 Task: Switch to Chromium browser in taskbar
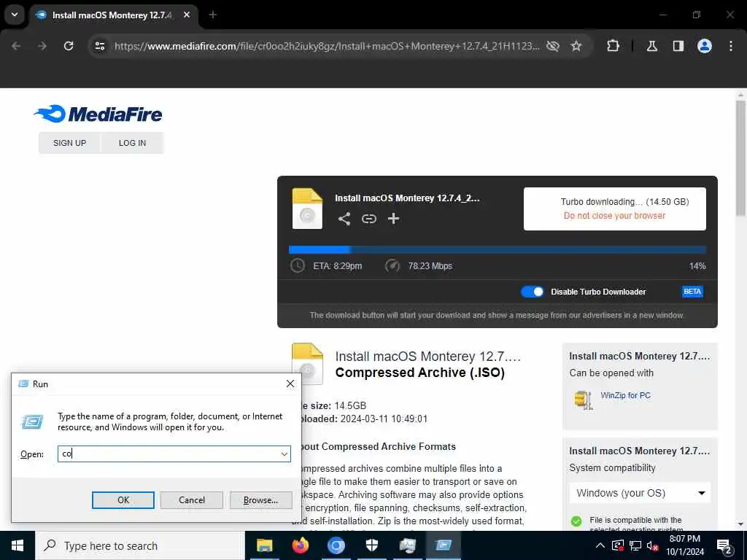(x=336, y=545)
